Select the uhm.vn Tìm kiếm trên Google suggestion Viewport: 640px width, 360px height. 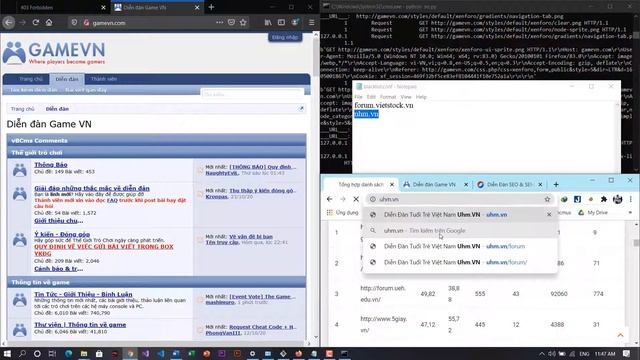[460, 231]
